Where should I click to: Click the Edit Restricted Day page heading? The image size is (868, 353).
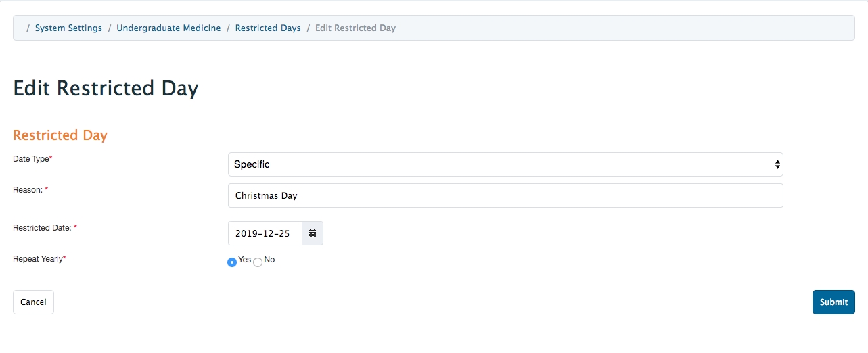click(x=106, y=89)
